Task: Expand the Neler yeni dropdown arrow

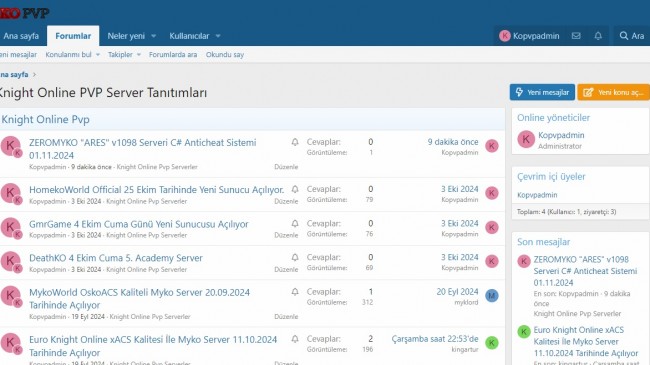Action: (153, 36)
